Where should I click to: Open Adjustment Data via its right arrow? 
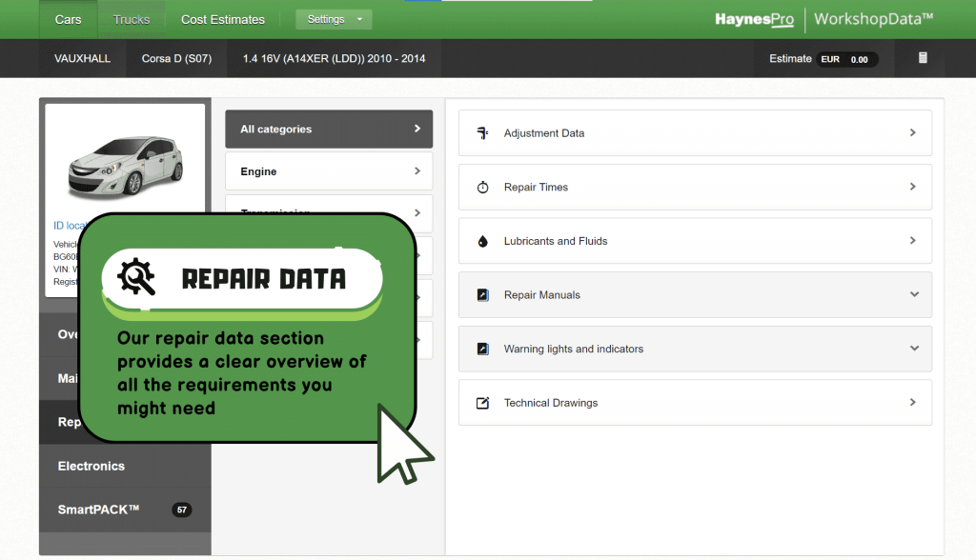coord(912,133)
